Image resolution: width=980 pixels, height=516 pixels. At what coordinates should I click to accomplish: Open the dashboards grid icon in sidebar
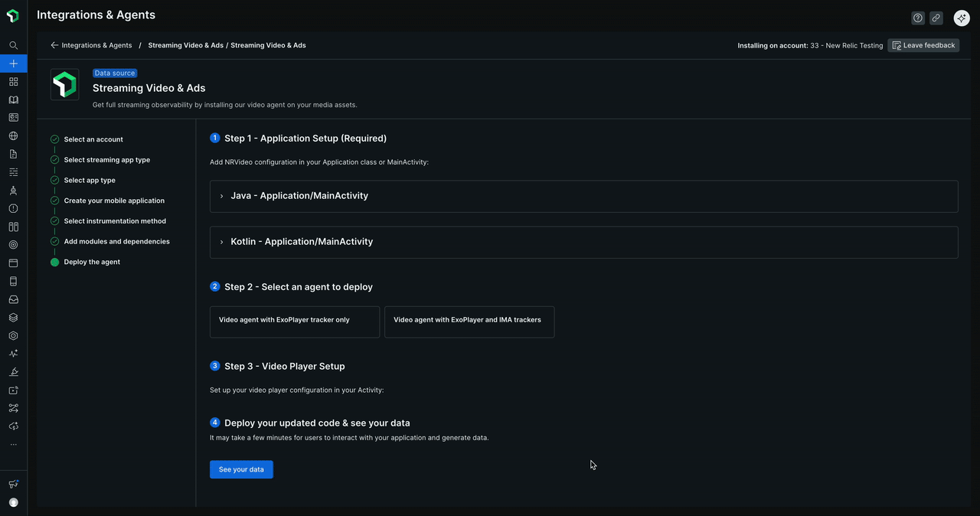(13, 82)
